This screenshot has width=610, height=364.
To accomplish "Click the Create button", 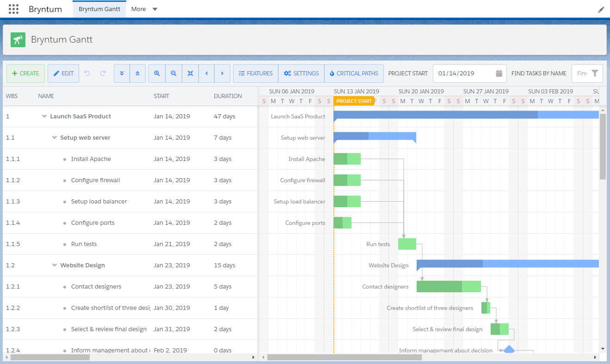I will pos(25,73).
